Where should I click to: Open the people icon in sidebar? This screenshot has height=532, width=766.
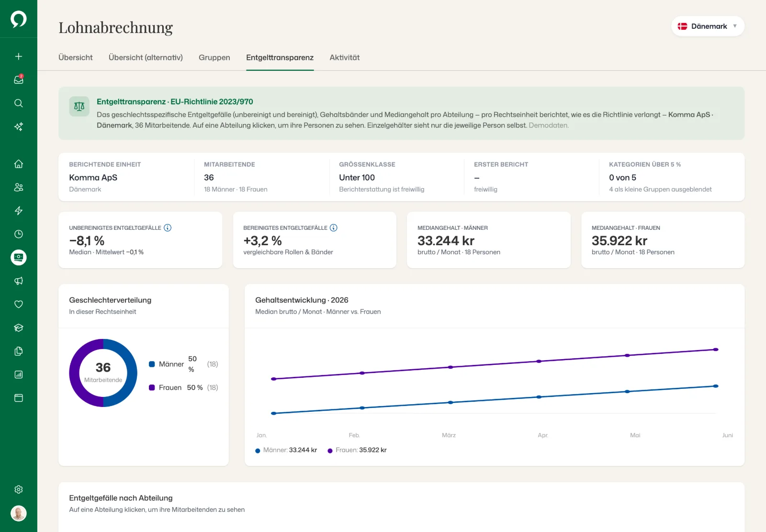(19, 187)
